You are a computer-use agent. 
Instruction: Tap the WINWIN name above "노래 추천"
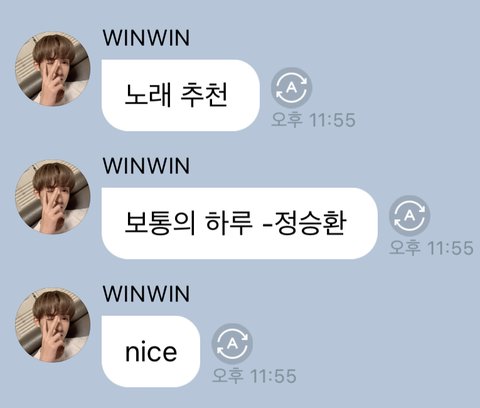[x=146, y=38]
